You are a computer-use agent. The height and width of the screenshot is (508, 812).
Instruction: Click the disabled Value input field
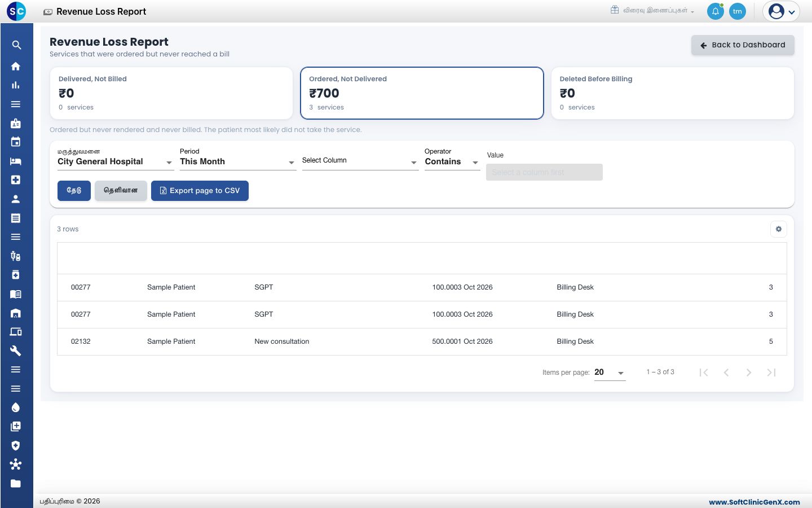coord(544,172)
